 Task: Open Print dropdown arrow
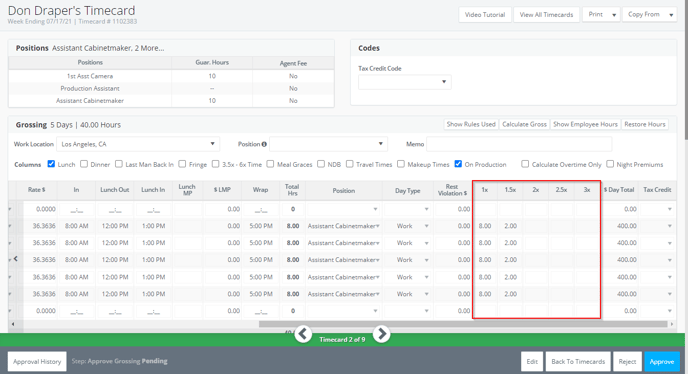(x=614, y=14)
